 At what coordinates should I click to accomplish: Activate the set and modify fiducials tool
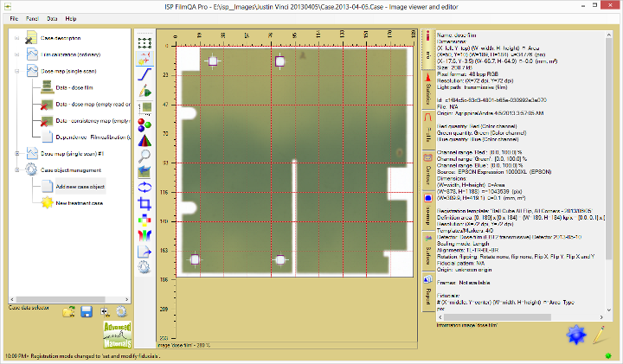[145, 58]
